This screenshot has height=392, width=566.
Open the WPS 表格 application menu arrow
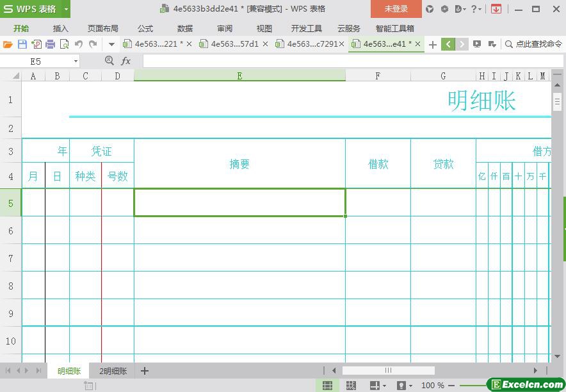pyautogui.click(x=66, y=9)
